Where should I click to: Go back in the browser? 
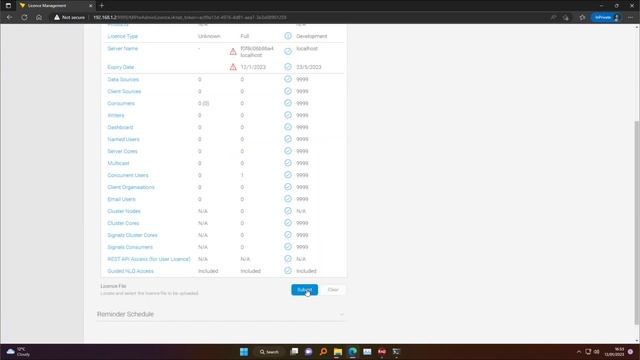tap(9, 18)
